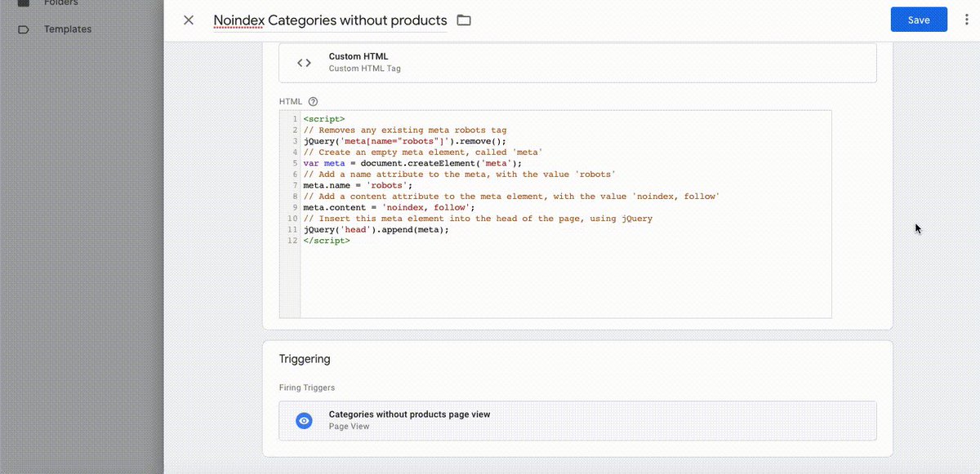Viewport: 980px width, 474px height.
Task: Open 'Categories without products page view' trigger
Action: coord(577,420)
